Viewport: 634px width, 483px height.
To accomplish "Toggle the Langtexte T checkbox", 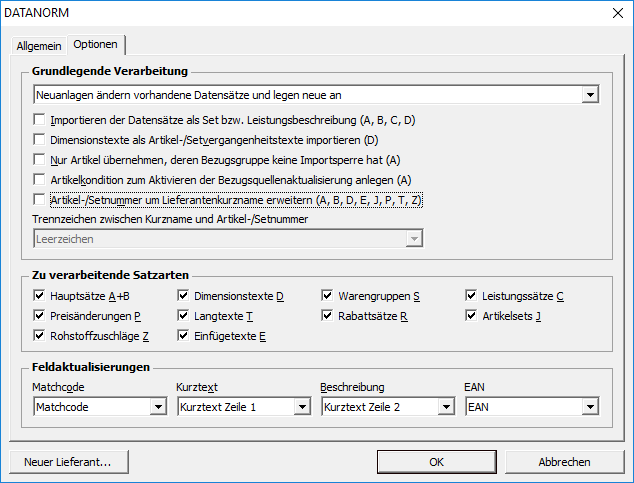I will pyautogui.click(x=183, y=316).
